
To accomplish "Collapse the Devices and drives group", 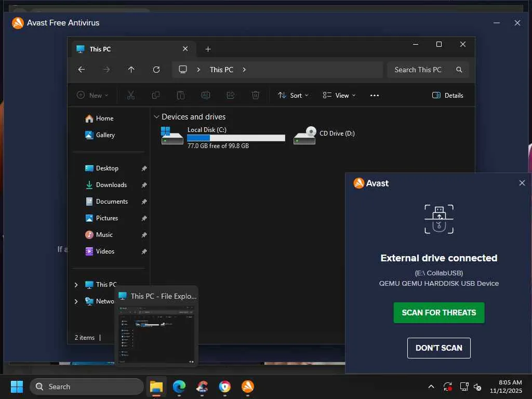I will click(x=156, y=117).
